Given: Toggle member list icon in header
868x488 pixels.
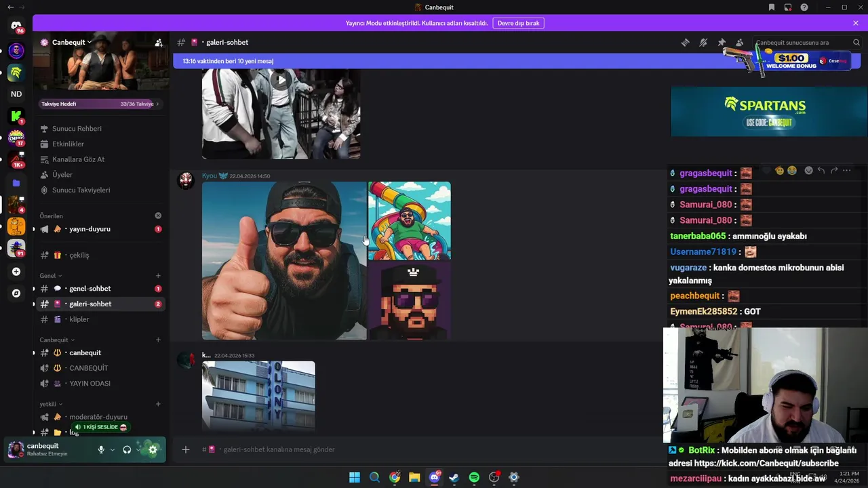Looking at the screenshot, I should click(x=739, y=43).
